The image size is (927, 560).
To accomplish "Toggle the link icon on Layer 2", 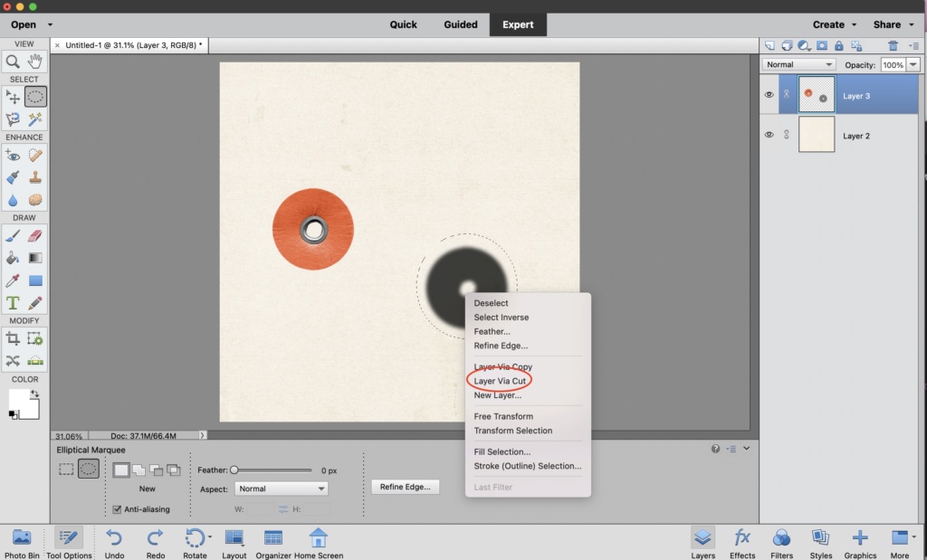I will (787, 135).
